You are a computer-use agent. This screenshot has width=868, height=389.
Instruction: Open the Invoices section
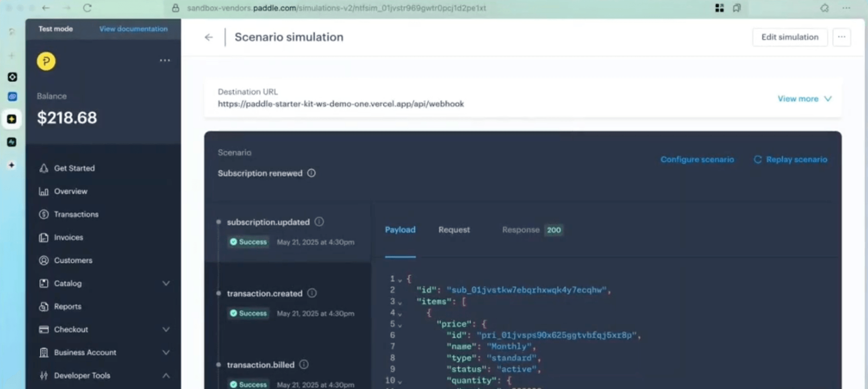click(x=68, y=237)
